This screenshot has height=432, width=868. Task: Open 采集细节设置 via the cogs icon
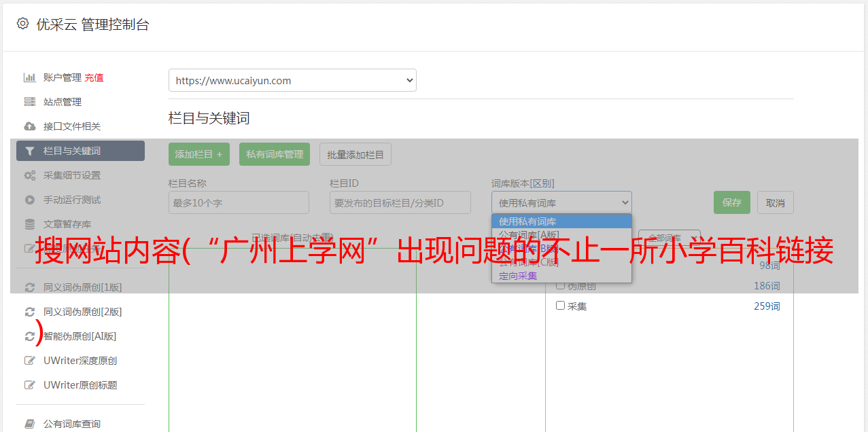pos(29,175)
